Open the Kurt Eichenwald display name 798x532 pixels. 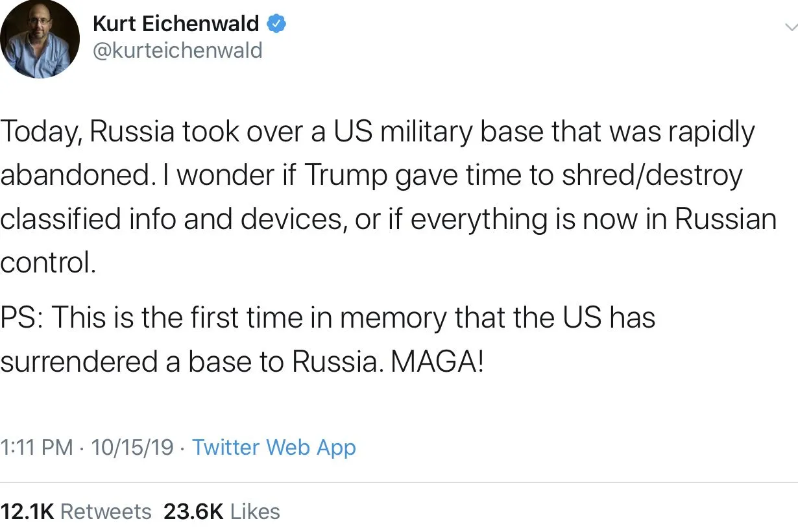point(176,25)
